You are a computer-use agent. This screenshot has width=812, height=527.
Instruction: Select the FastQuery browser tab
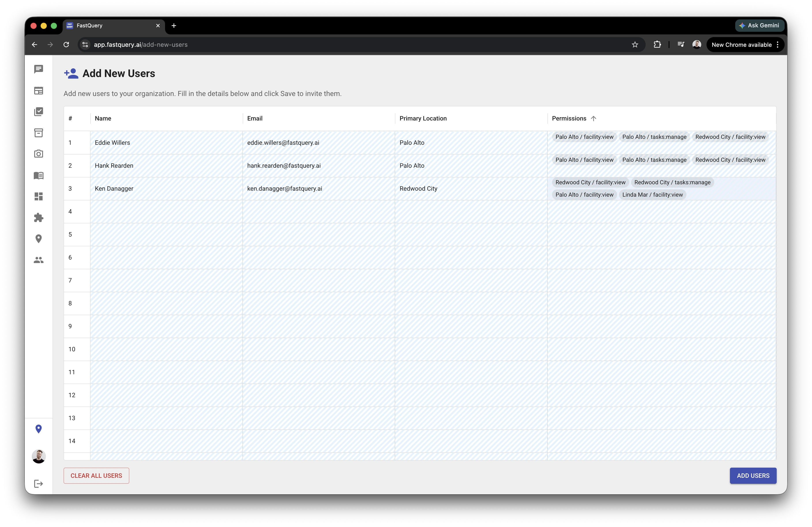coord(114,26)
